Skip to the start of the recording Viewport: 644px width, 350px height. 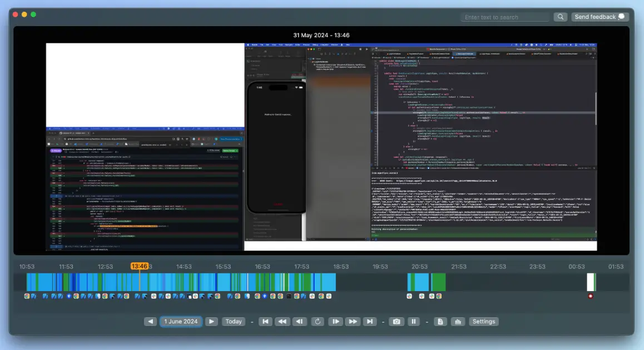pyautogui.click(x=265, y=321)
